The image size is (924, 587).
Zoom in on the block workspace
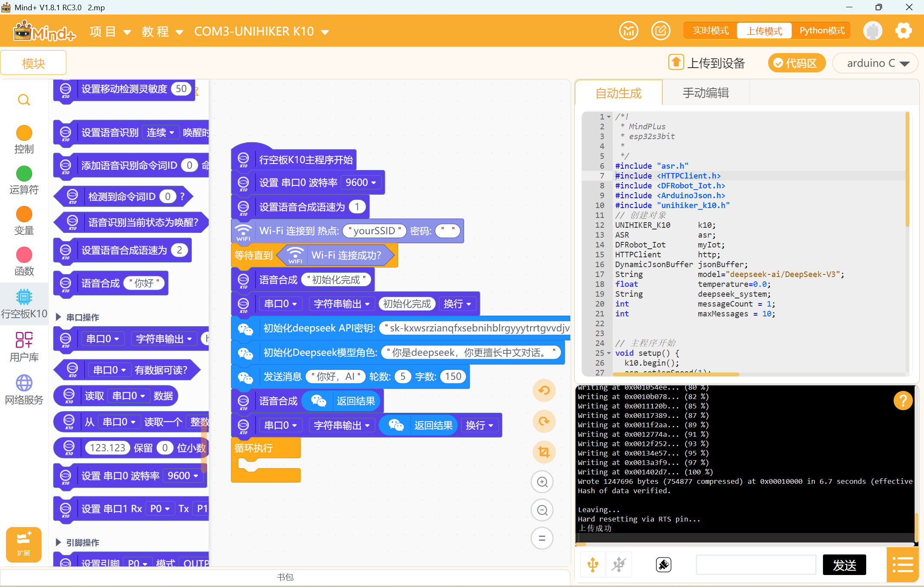click(x=542, y=481)
